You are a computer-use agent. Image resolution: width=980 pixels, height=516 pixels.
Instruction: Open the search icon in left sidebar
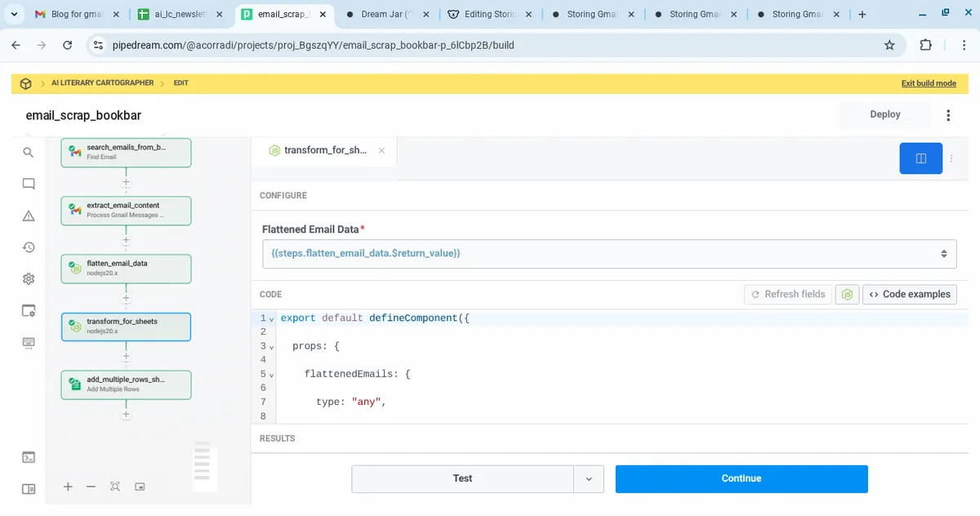[x=29, y=153]
